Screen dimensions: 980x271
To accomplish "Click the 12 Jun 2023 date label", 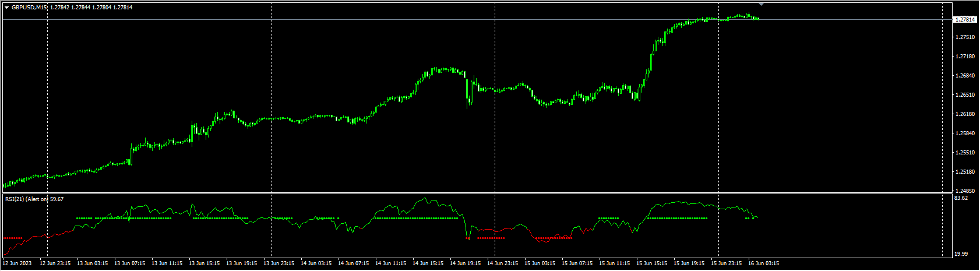I will click(17, 263).
